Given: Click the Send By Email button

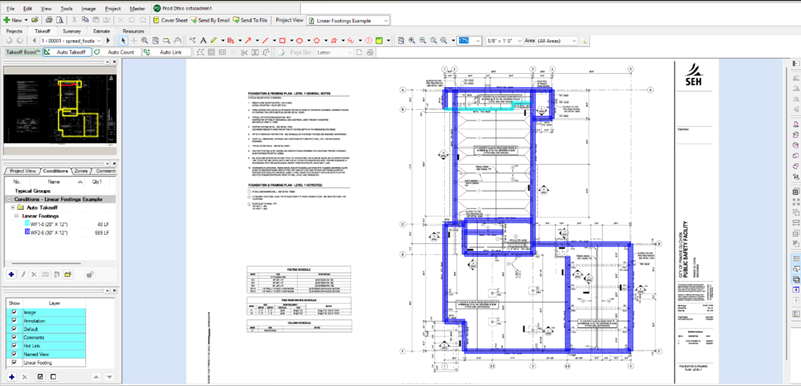Looking at the screenshot, I should click(210, 20).
